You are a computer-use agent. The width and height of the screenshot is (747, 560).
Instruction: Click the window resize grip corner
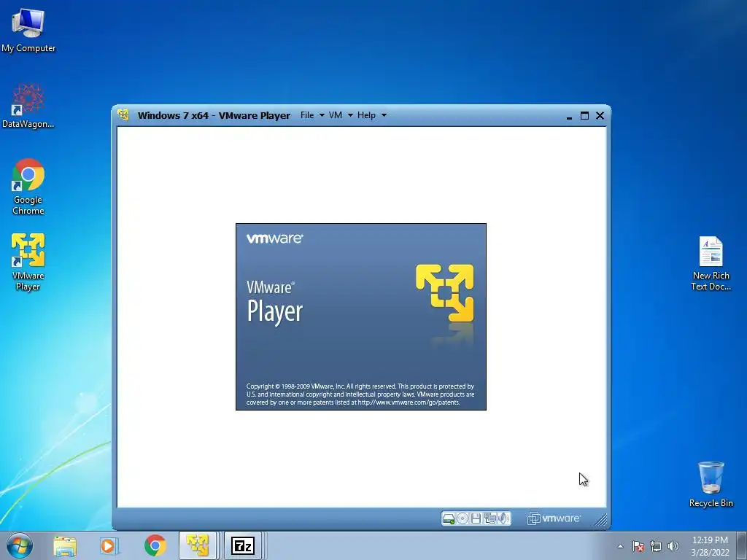[x=601, y=520]
